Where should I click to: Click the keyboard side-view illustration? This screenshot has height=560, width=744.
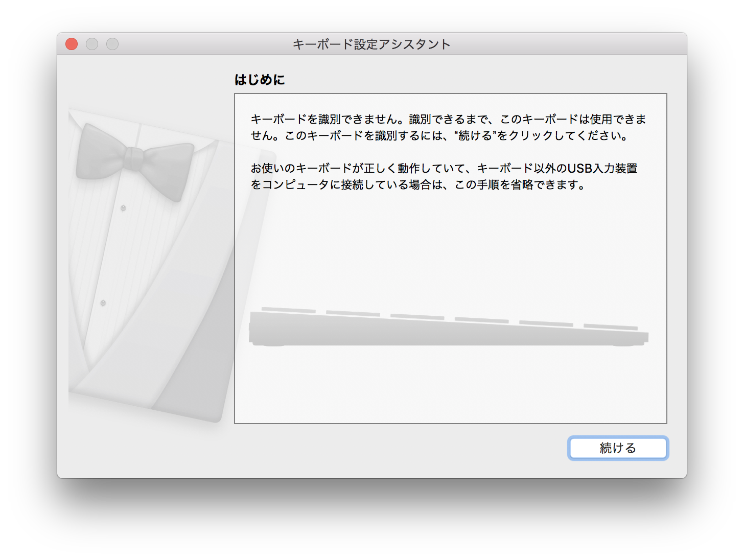449,327
